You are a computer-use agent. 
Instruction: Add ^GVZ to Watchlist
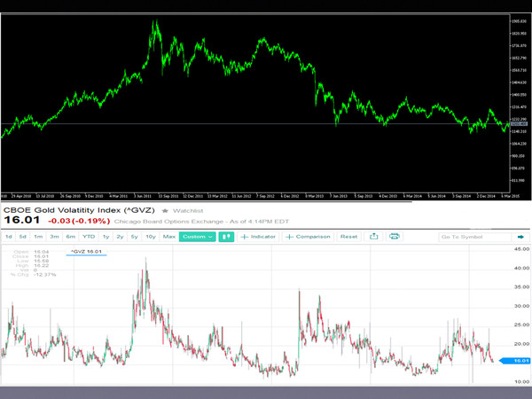tap(188, 211)
